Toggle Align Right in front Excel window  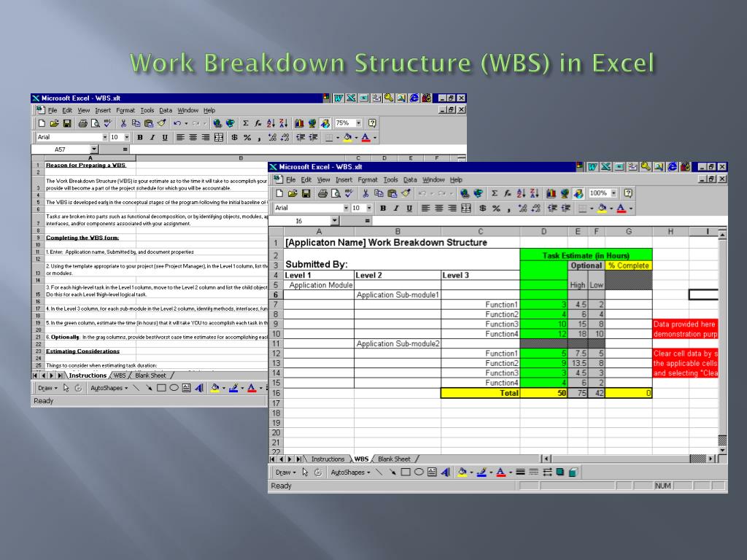coord(452,208)
